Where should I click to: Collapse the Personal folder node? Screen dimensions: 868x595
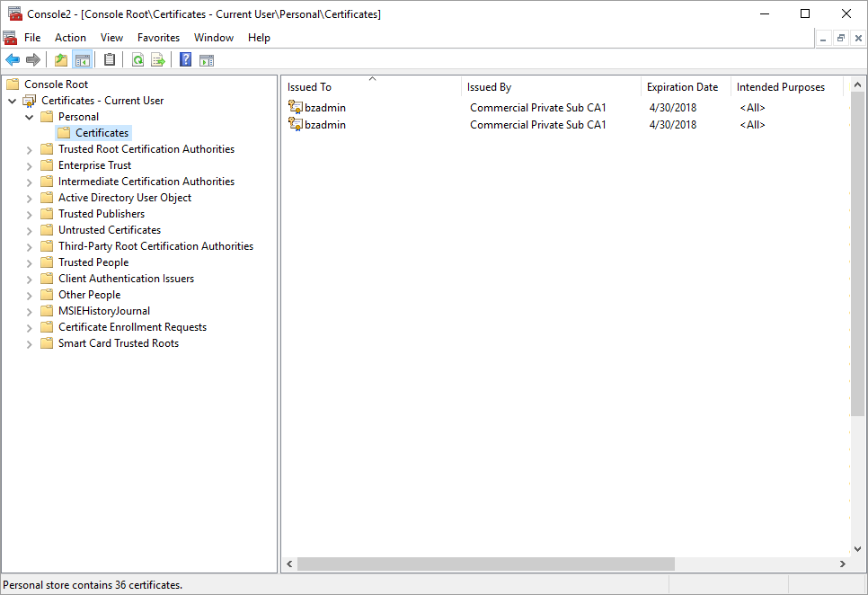[29, 117]
